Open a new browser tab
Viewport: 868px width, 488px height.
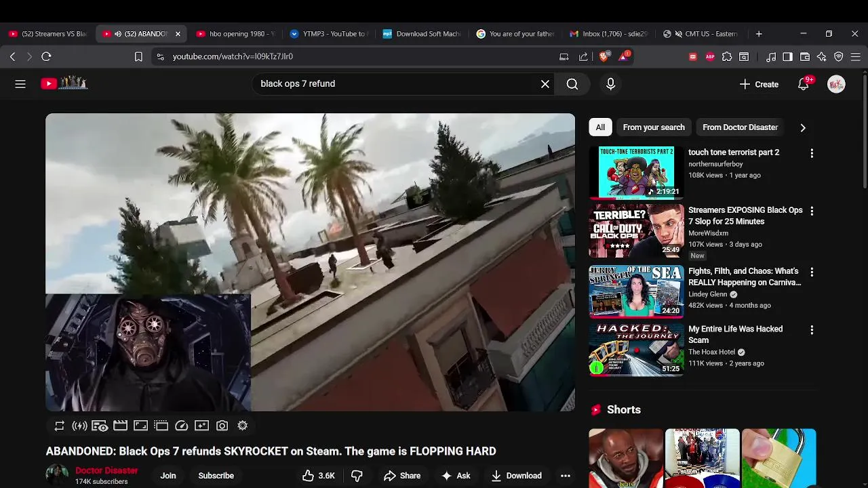click(x=759, y=34)
